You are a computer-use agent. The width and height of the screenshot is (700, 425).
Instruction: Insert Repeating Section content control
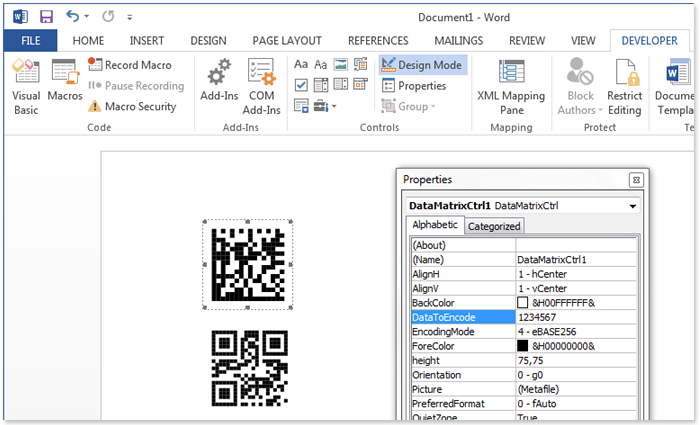click(x=301, y=106)
